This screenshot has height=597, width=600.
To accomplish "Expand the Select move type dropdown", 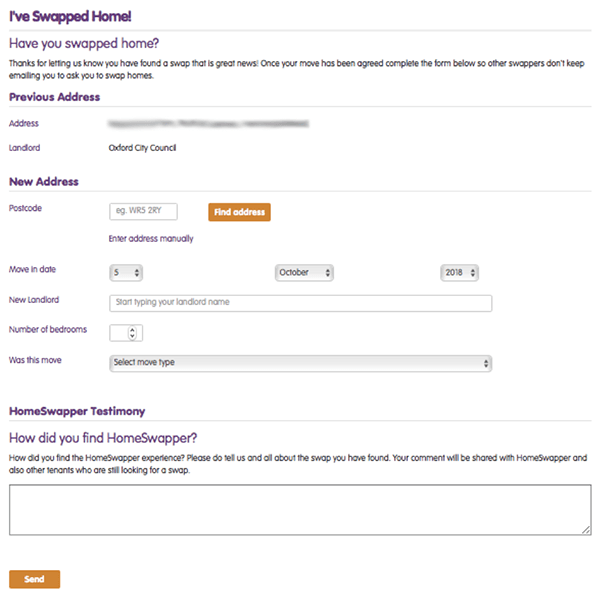I will 300,363.
